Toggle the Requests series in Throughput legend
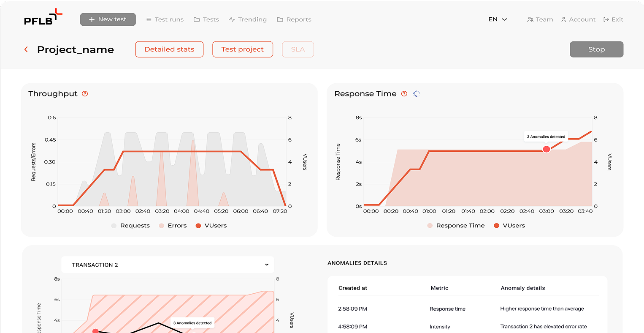The image size is (644, 333). [130, 226]
